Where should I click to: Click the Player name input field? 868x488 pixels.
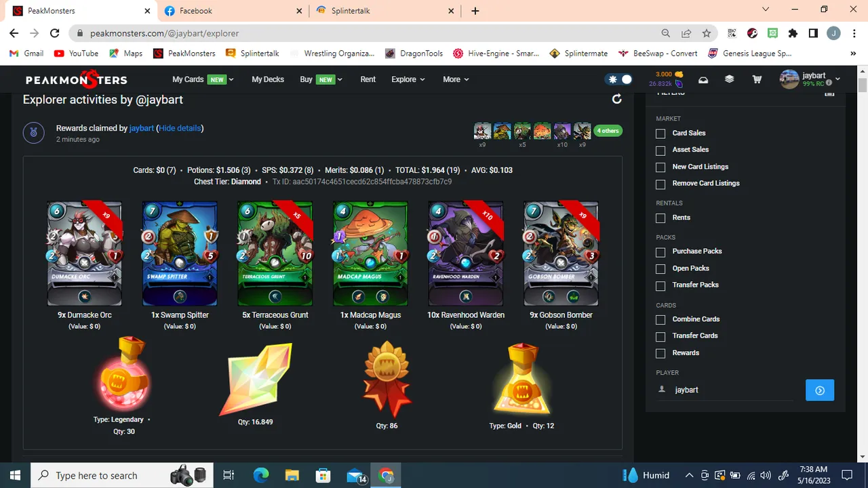pyautogui.click(x=733, y=390)
